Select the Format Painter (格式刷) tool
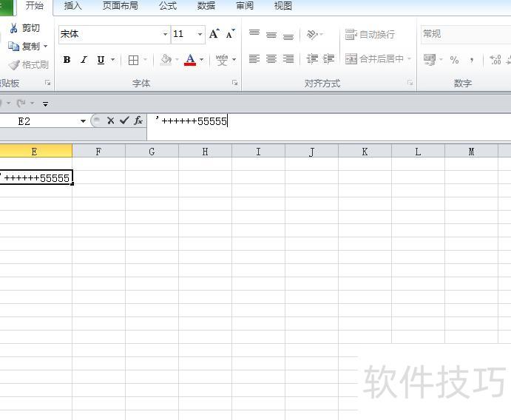 [x=29, y=65]
